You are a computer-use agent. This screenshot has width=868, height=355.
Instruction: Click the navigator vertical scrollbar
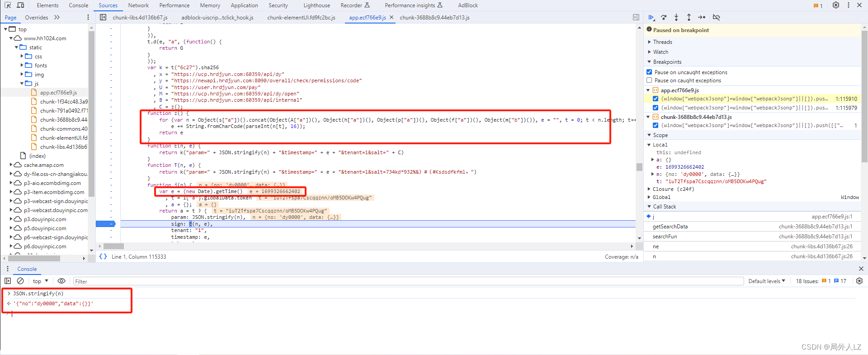(x=91, y=113)
